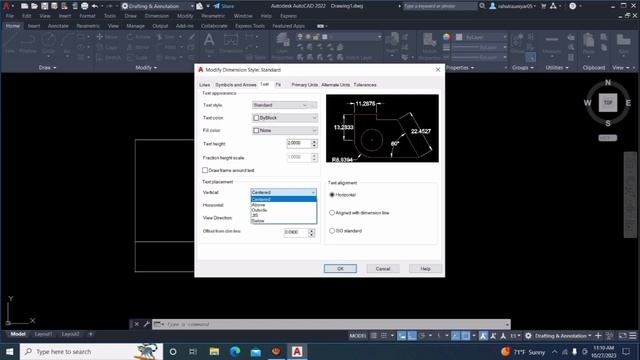Image resolution: width=640 pixels, height=360 pixels.
Task: Click the Help button in dialog
Action: [x=425, y=269]
